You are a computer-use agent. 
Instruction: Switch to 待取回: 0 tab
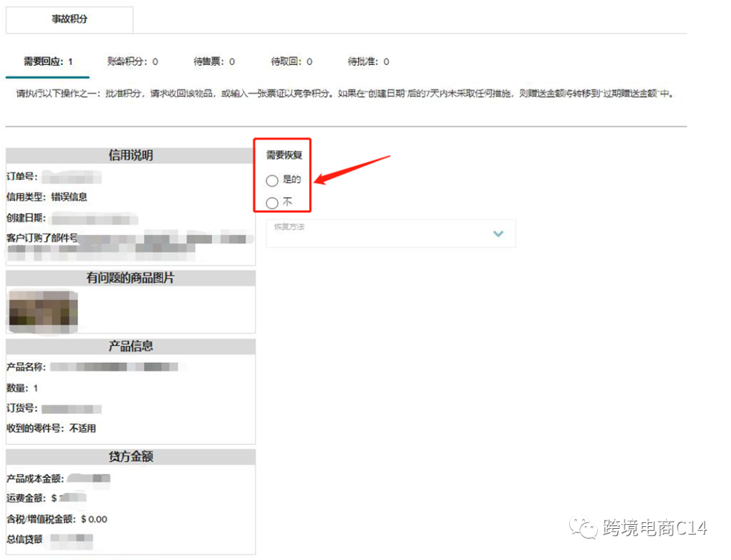[291, 62]
